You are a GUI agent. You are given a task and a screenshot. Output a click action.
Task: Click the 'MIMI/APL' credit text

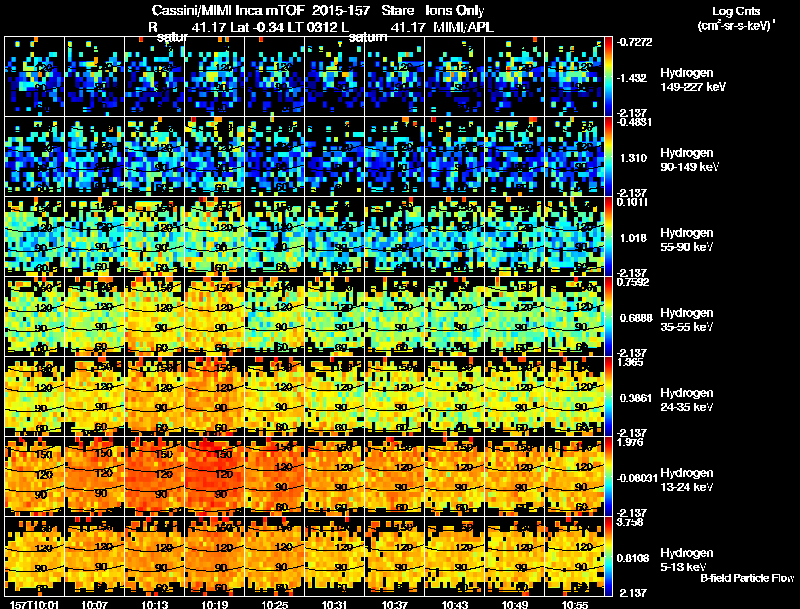click(463, 28)
